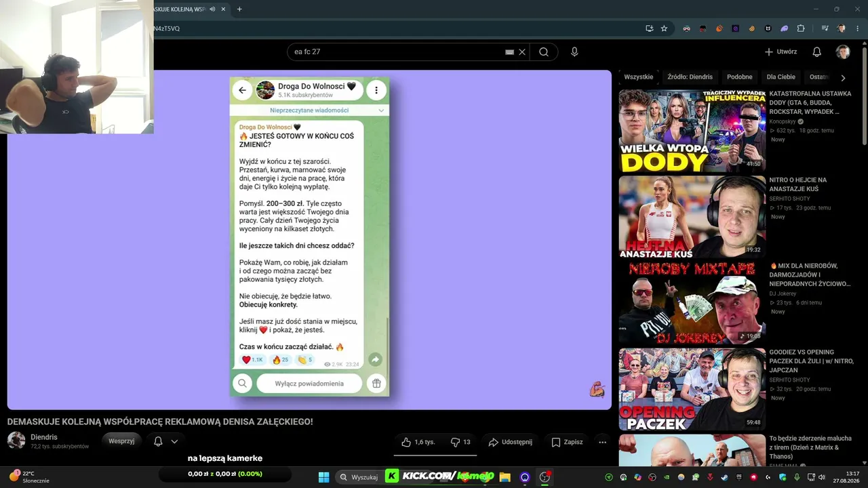
Task: Click the gift icon in the Telegram screenshot
Action: pos(376,384)
